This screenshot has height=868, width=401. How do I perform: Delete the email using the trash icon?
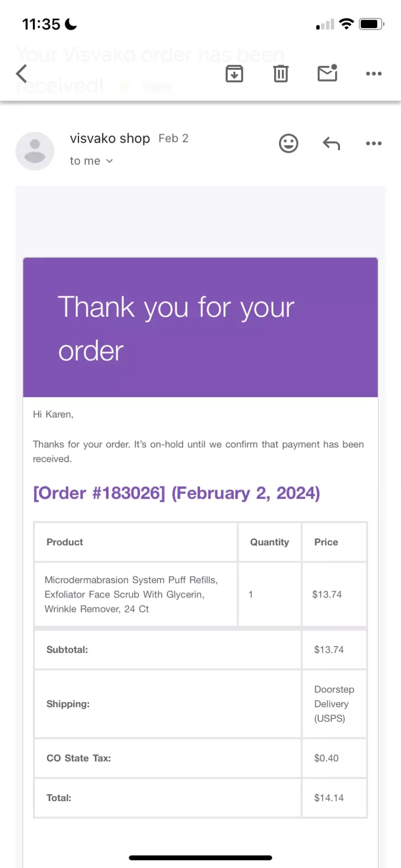click(x=281, y=74)
